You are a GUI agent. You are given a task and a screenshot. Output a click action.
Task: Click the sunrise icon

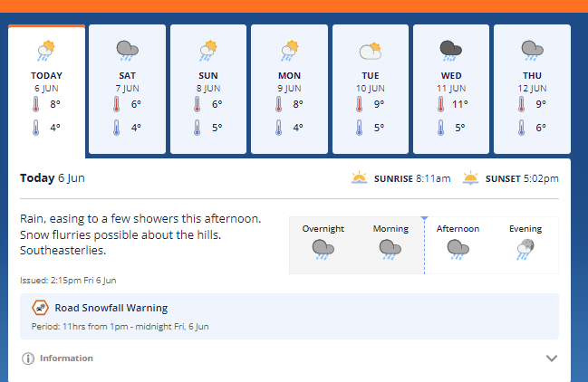tap(360, 178)
